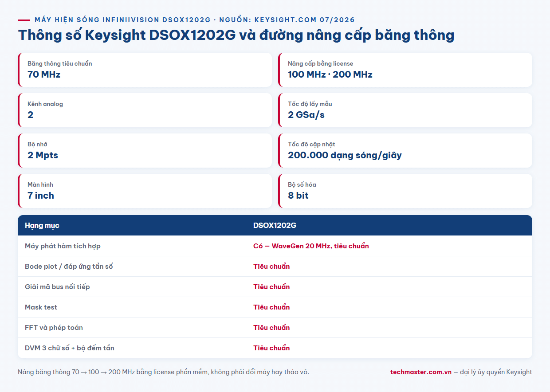Click 'Có — WaveGen 20 MHz, tiêu chuẩn' cell
Viewport: 550px width, 392px height.
tap(311, 246)
